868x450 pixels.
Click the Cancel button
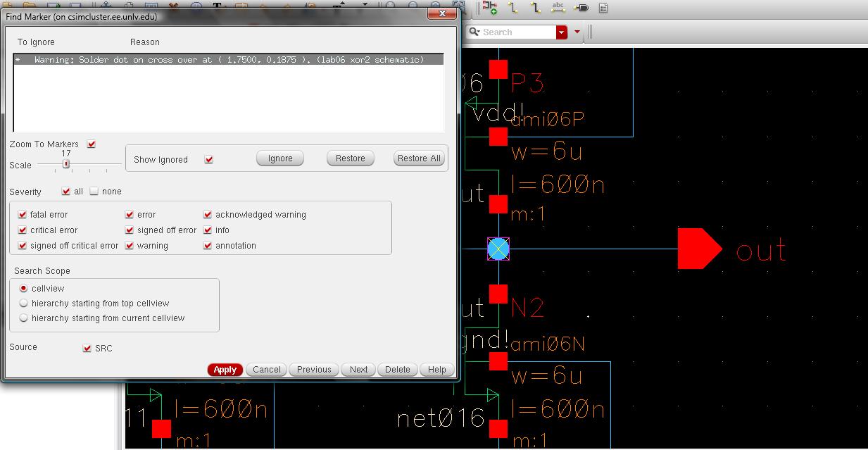(267, 370)
